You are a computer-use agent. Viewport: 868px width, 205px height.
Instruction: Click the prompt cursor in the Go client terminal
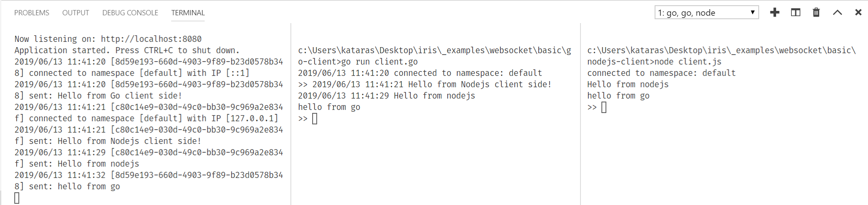click(315, 119)
